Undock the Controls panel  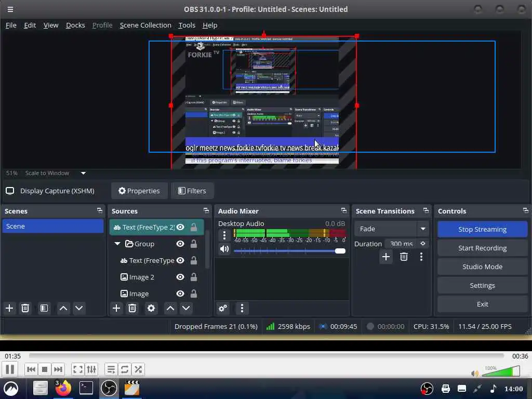click(x=526, y=211)
